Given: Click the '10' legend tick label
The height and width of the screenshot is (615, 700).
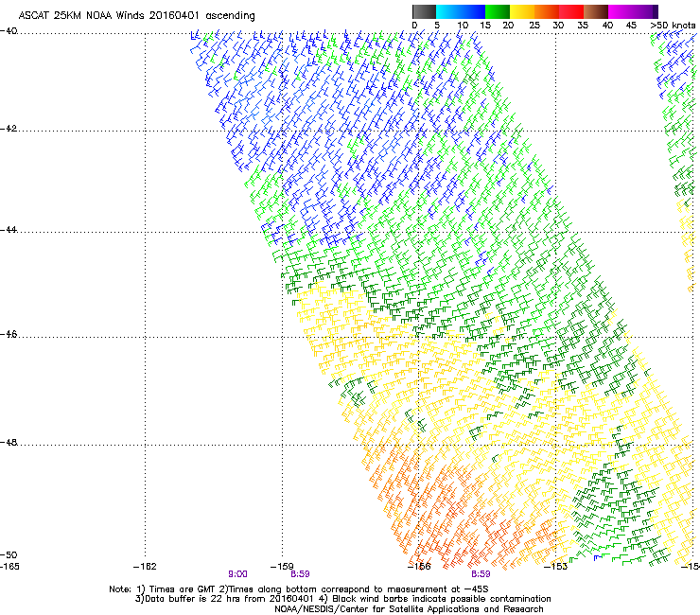Looking at the screenshot, I should click(x=463, y=26).
